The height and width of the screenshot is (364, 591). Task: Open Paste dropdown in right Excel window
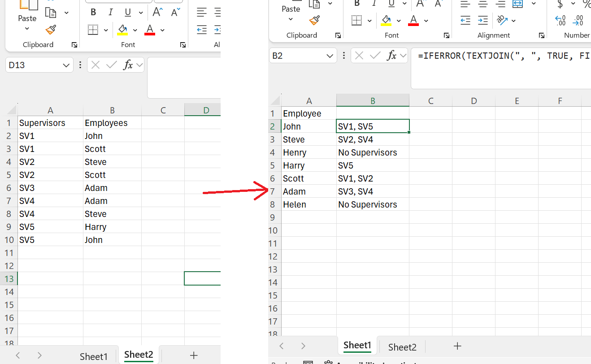tap(291, 19)
